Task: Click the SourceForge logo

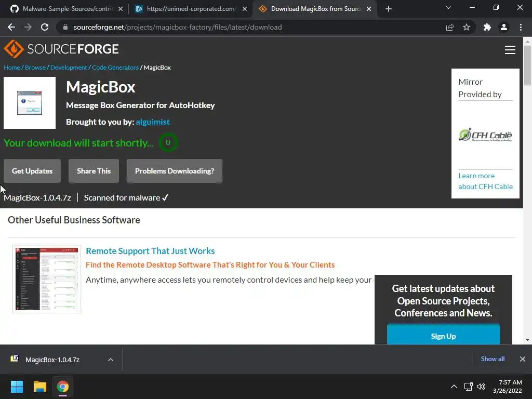Action: coord(61,49)
